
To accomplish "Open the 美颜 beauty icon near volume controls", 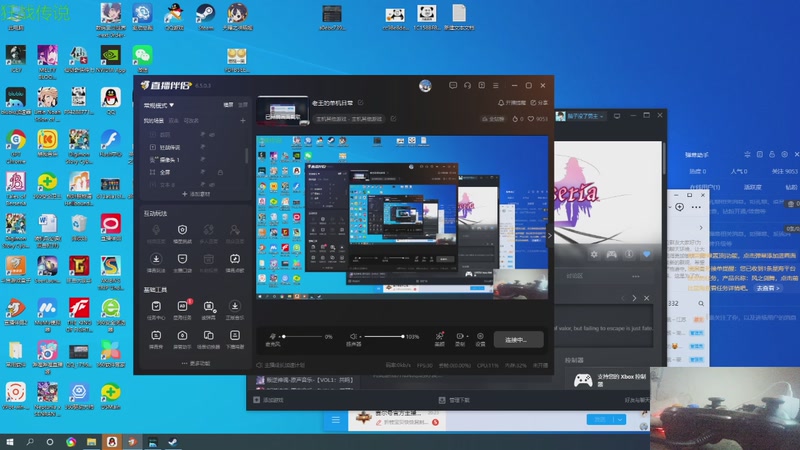I will click(x=439, y=336).
